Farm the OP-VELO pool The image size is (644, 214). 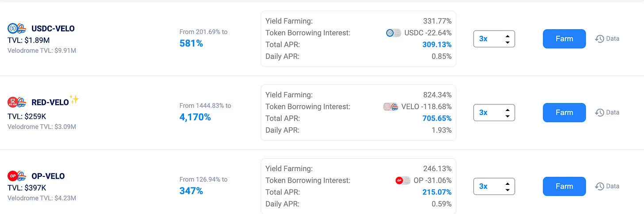click(564, 187)
